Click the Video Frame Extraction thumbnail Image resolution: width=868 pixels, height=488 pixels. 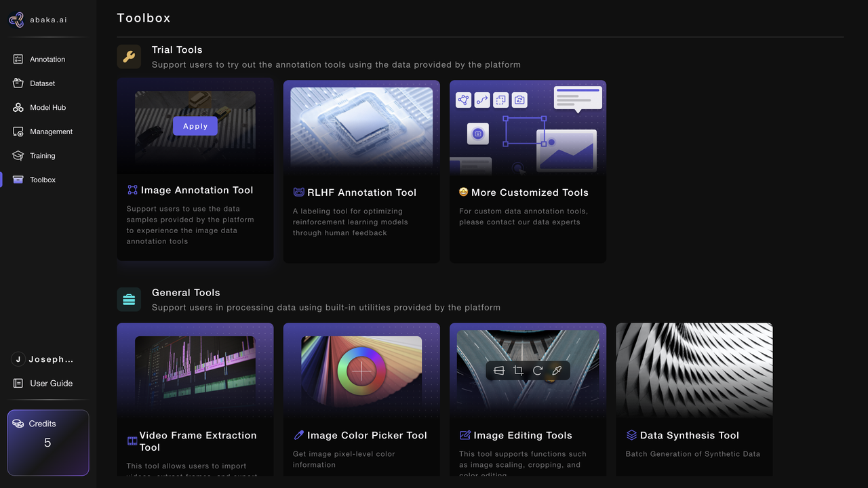[195, 370]
